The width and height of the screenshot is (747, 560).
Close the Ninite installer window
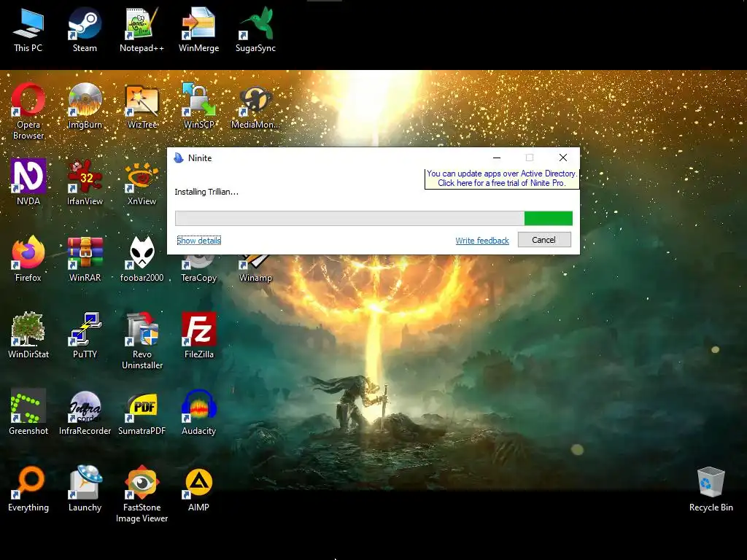coord(562,157)
